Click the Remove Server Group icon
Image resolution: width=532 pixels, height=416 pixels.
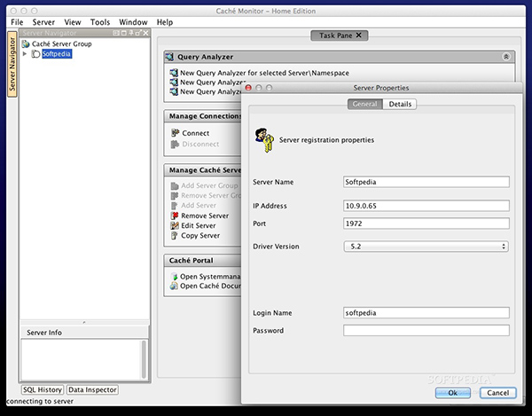click(x=175, y=195)
